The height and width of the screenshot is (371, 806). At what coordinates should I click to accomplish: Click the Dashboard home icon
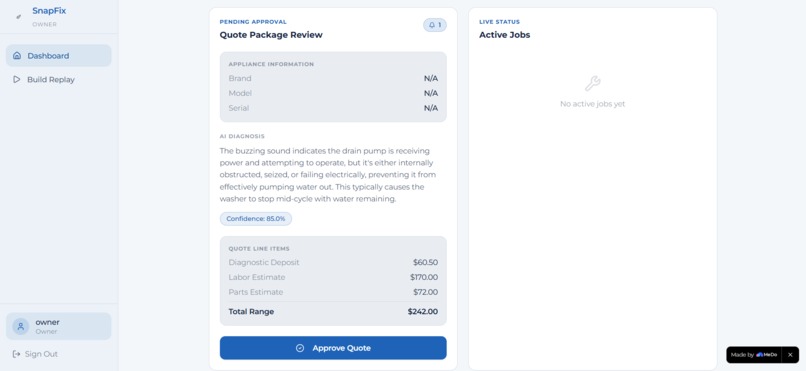pyautogui.click(x=17, y=55)
